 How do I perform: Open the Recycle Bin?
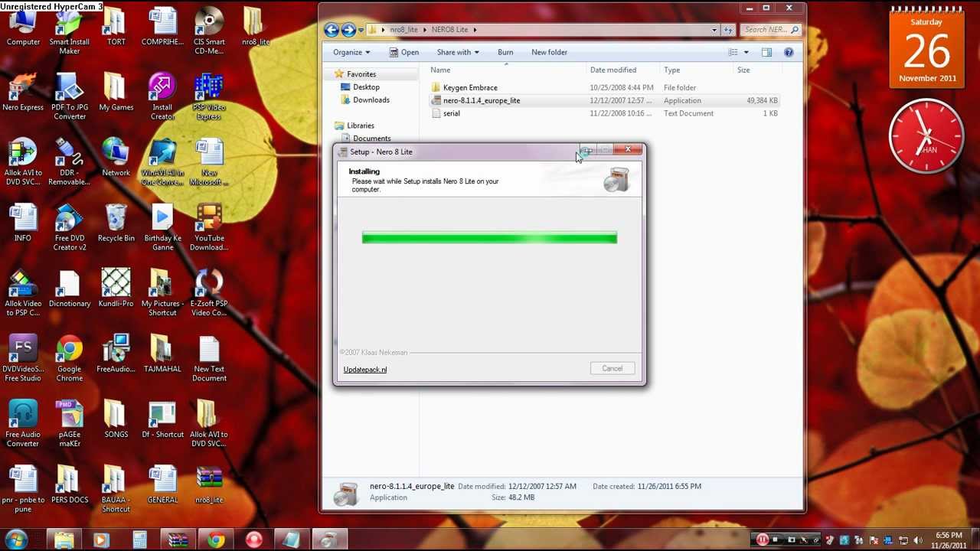pyautogui.click(x=116, y=223)
